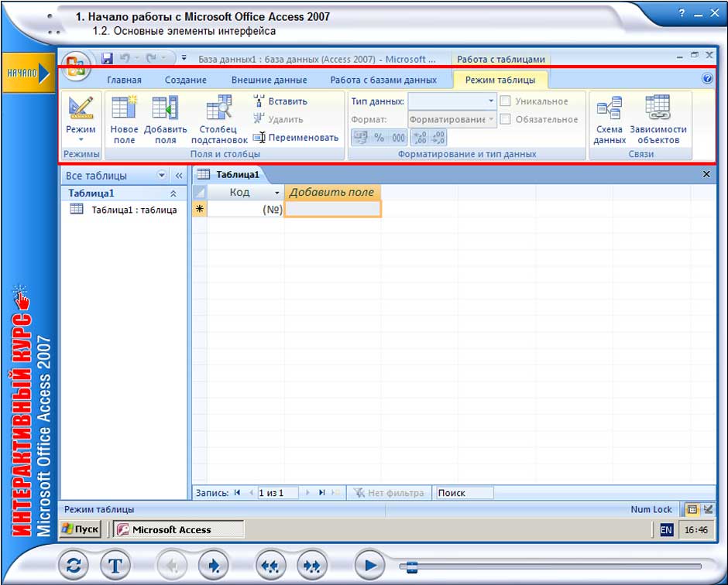
Task: Click the Вставить insert column button
Action: [x=280, y=101]
